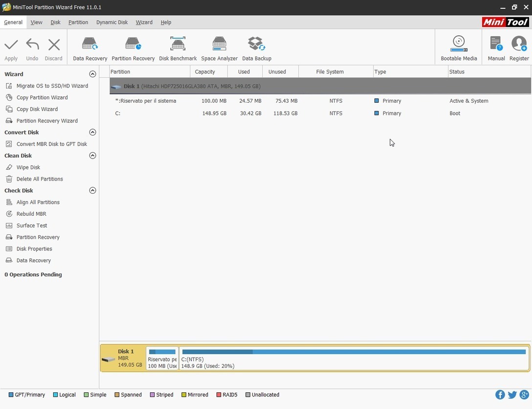This screenshot has width=532, height=409.
Task: Convert MBR Disk to GPT Disk
Action: pos(46,144)
